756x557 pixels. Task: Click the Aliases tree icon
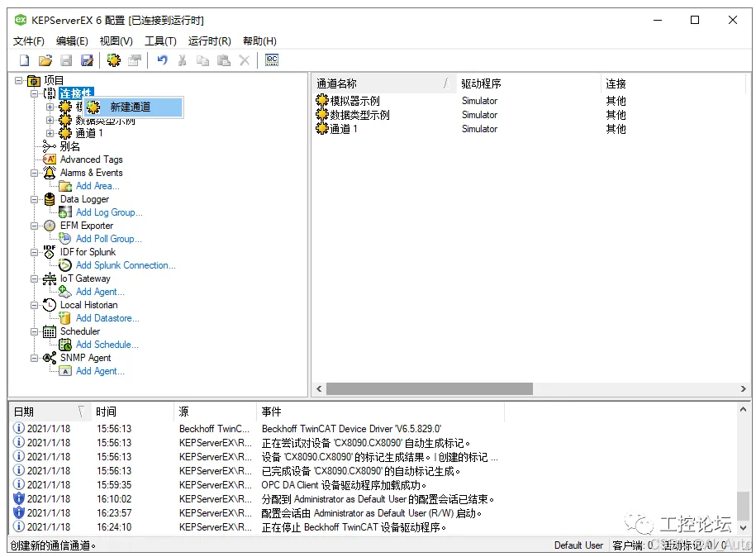(50, 146)
